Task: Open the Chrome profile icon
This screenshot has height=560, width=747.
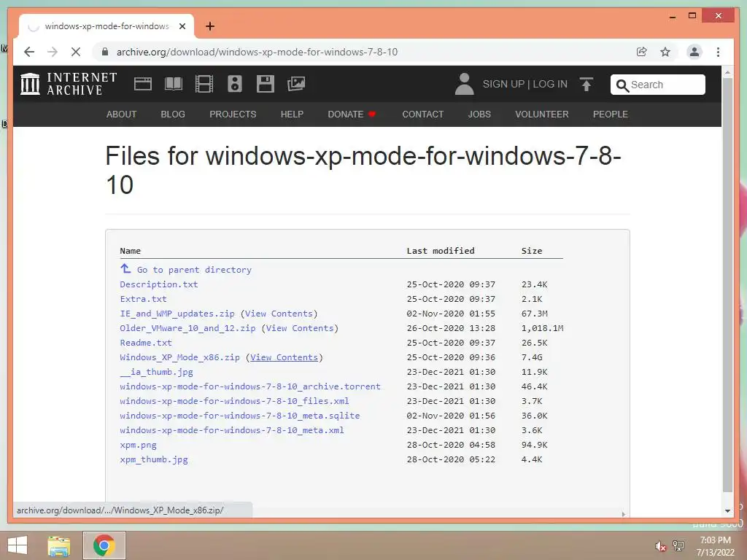Action: pyautogui.click(x=694, y=52)
